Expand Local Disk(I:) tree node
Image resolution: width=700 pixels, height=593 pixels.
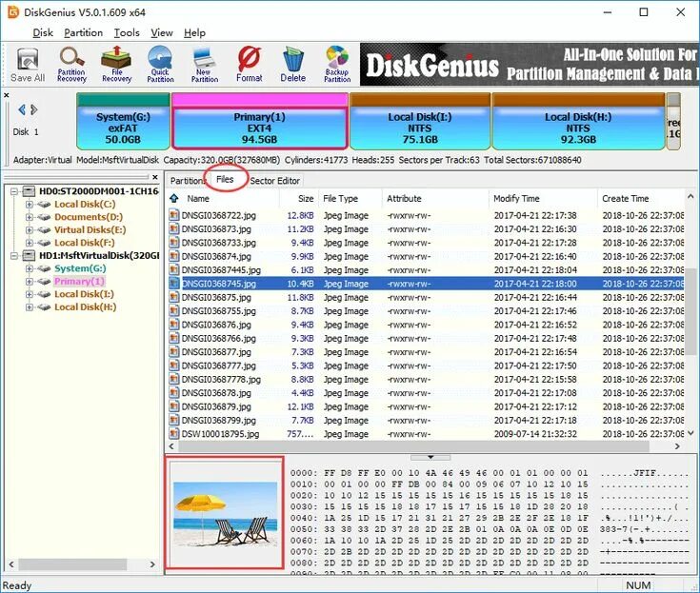point(29,294)
